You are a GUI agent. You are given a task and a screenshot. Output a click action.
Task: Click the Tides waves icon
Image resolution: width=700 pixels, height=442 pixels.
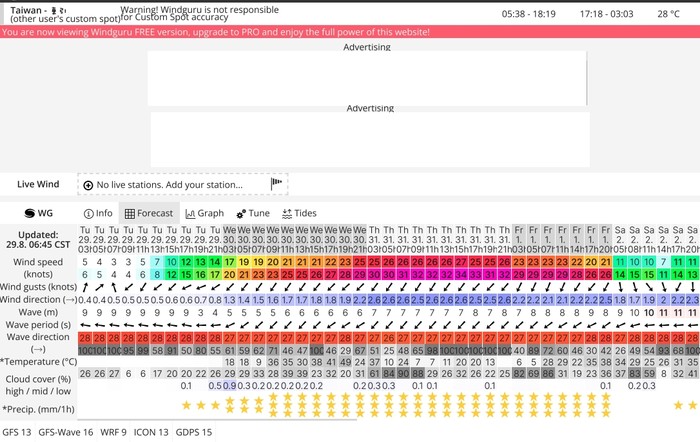(x=287, y=214)
